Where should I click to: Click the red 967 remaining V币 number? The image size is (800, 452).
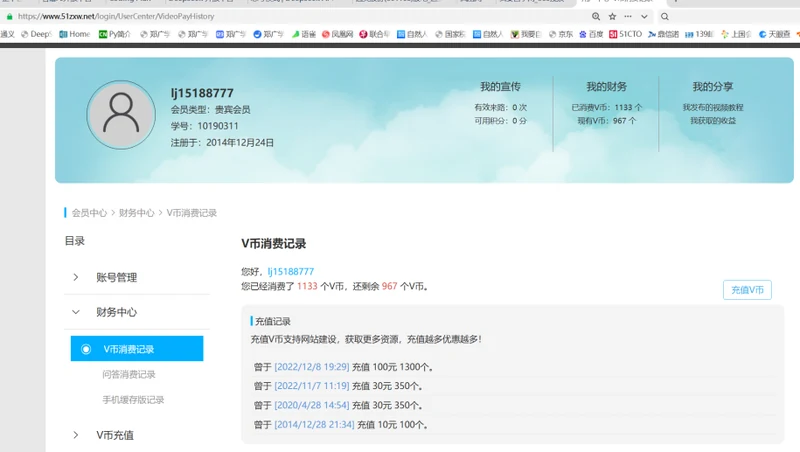(x=389, y=286)
